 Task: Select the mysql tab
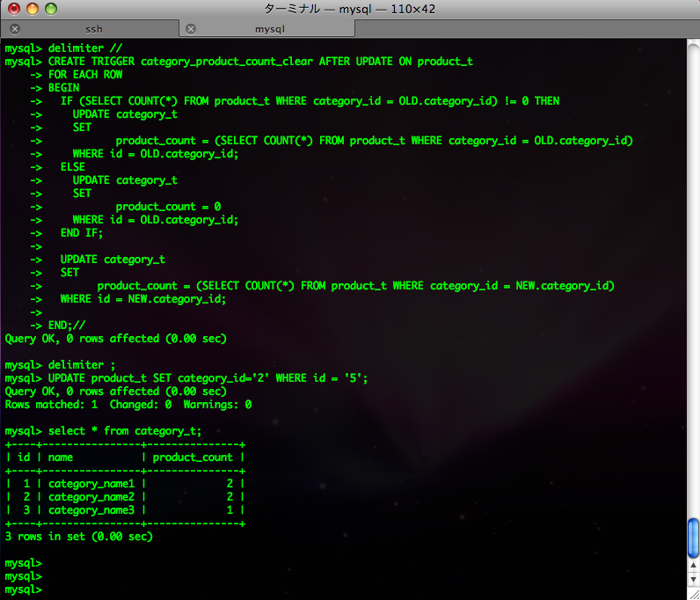(x=269, y=29)
